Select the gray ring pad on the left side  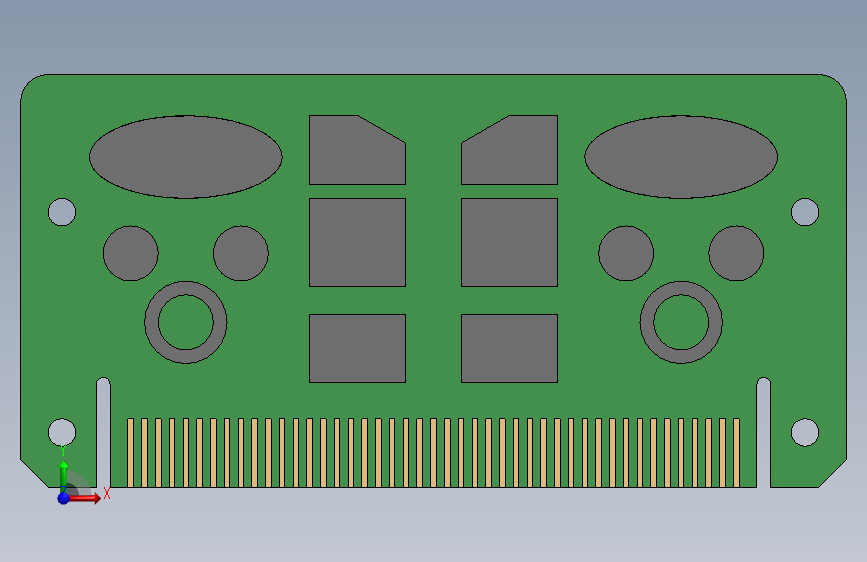152,322
